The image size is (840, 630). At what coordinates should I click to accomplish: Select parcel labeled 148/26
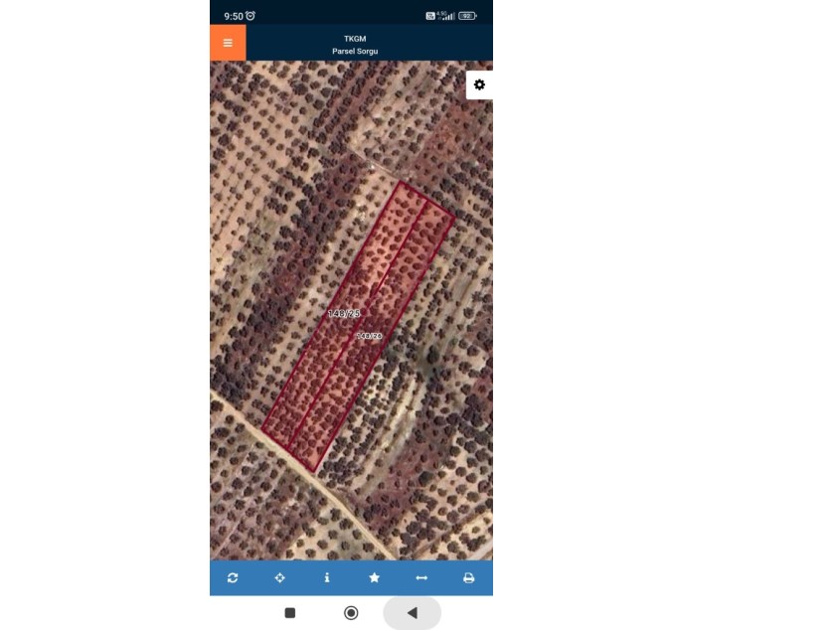[369, 336]
